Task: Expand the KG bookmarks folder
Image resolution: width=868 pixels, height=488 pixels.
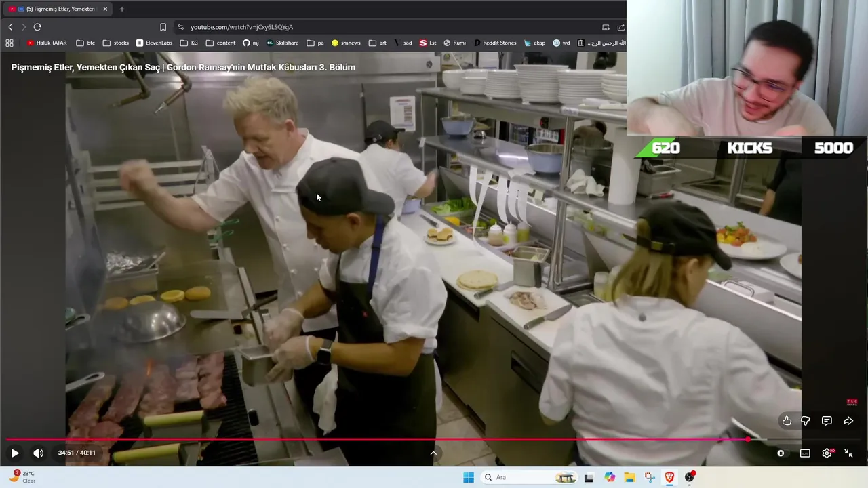Action: (x=189, y=43)
